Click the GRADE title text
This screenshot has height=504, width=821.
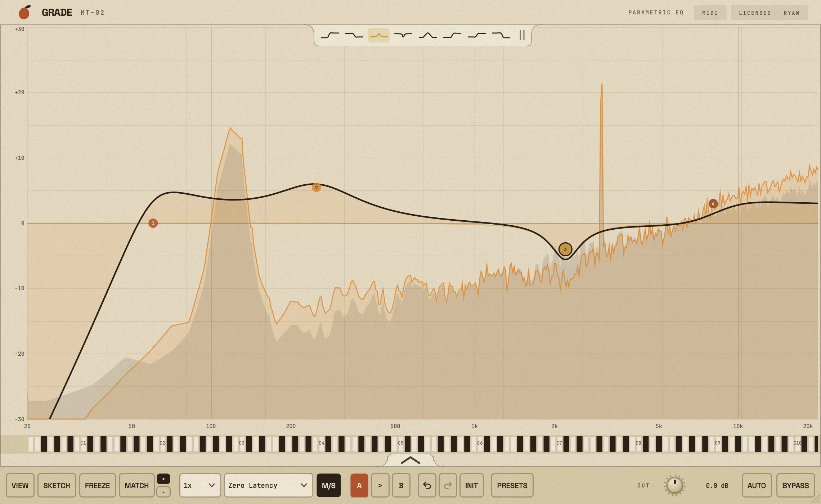(57, 13)
